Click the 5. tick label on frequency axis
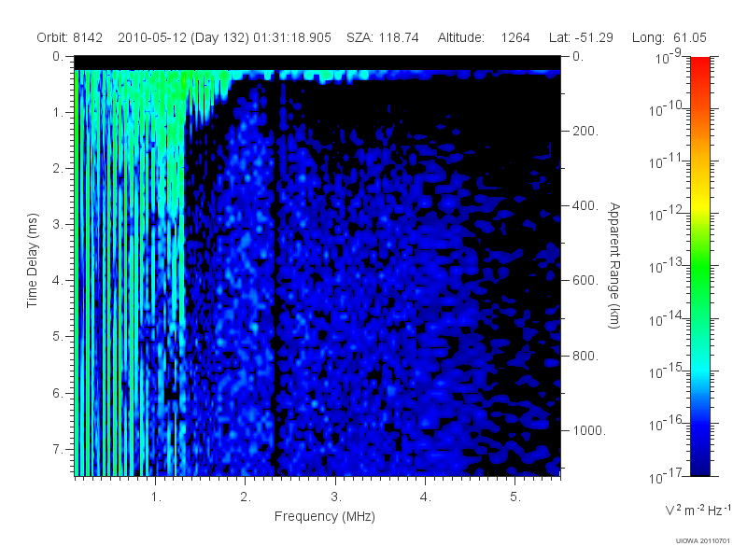 515,497
